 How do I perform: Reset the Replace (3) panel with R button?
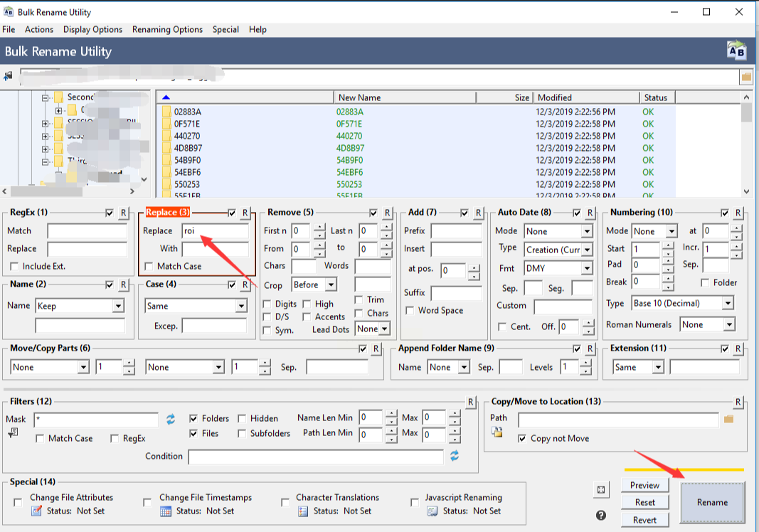click(x=245, y=213)
